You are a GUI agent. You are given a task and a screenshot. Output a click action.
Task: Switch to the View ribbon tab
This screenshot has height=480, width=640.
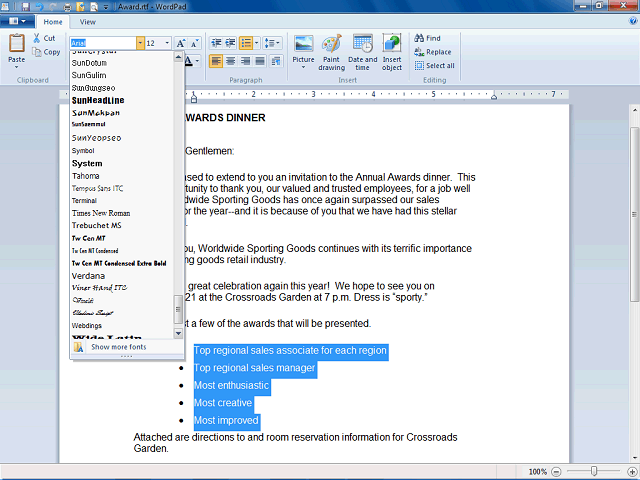pos(88,22)
